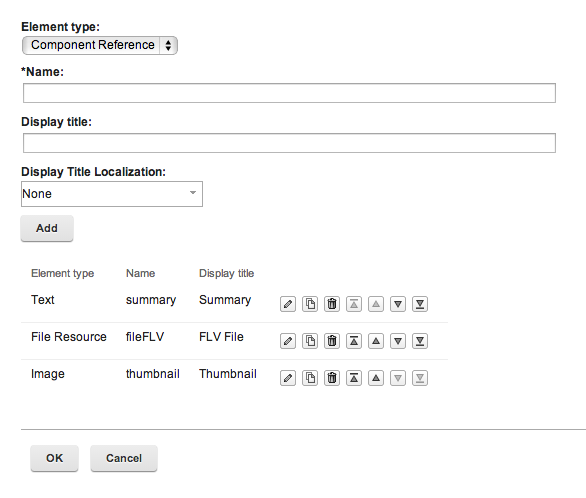This screenshot has width=586, height=498.
Task: Edit the fileFLV File Resource element
Action: [x=288, y=341]
